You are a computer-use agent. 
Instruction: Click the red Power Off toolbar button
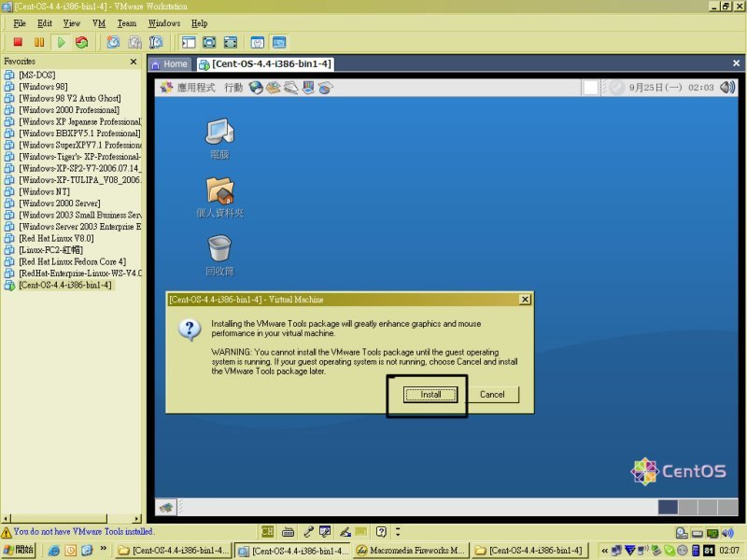coord(18,42)
